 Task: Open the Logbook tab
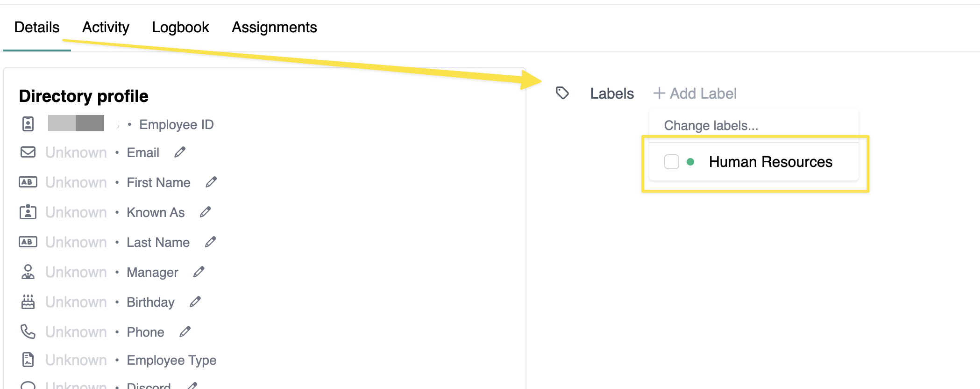pos(180,27)
